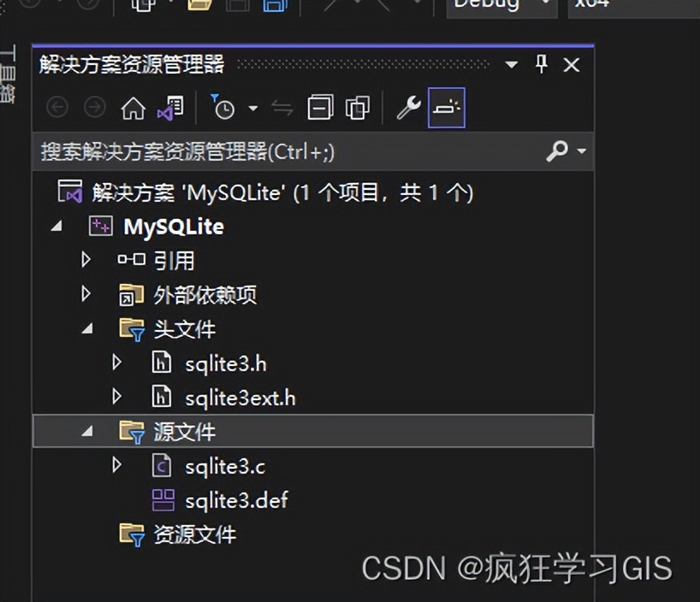Open the pending changes filter clock icon
Viewport: 700px width, 602px height.
tap(222, 107)
